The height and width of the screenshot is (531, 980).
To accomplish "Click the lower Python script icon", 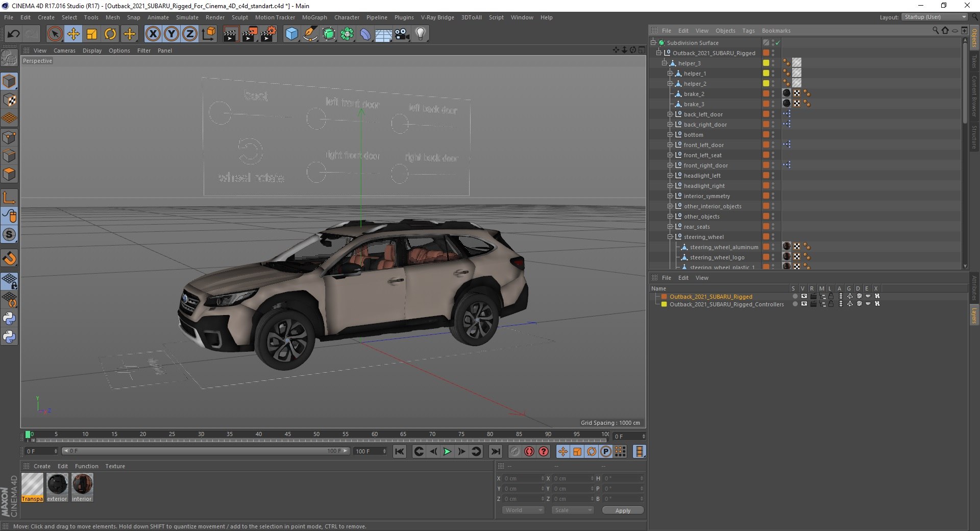I will (9, 337).
